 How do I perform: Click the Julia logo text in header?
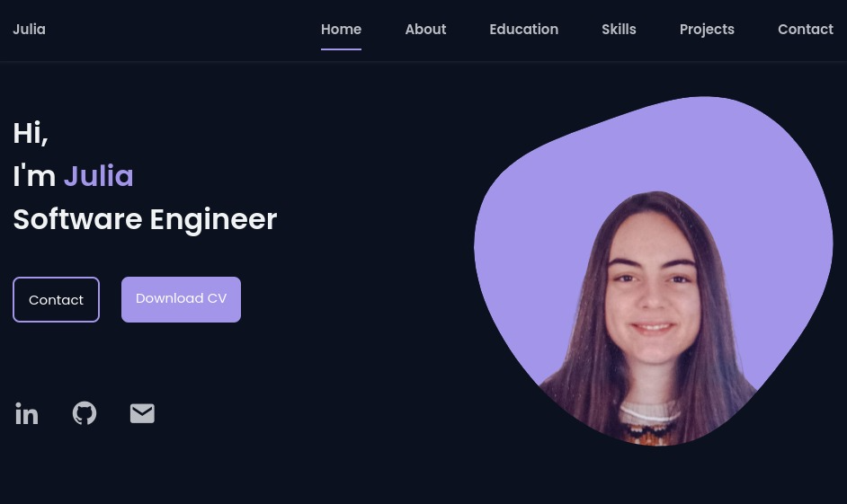coord(29,29)
